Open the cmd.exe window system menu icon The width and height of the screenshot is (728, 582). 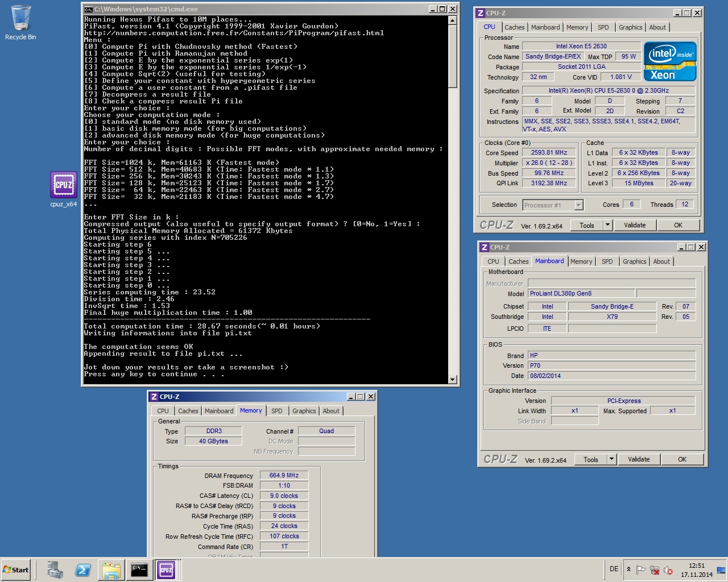[88, 9]
